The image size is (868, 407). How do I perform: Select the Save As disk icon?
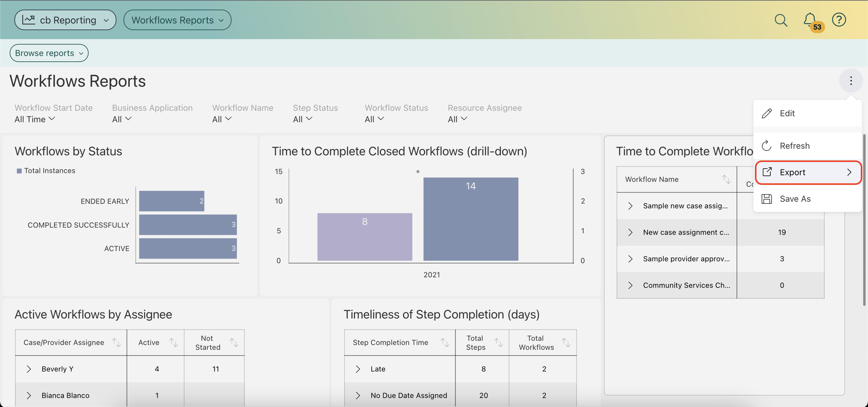tap(767, 198)
